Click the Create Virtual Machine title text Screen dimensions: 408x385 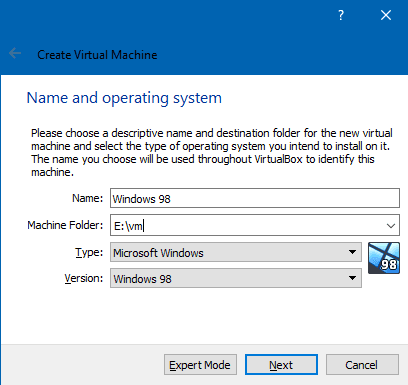coord(97,55)
